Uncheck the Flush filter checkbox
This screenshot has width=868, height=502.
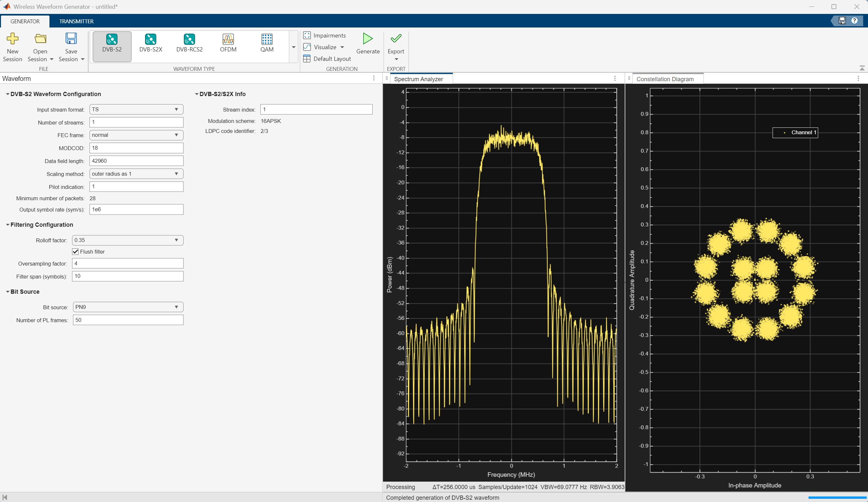[75, 252]
